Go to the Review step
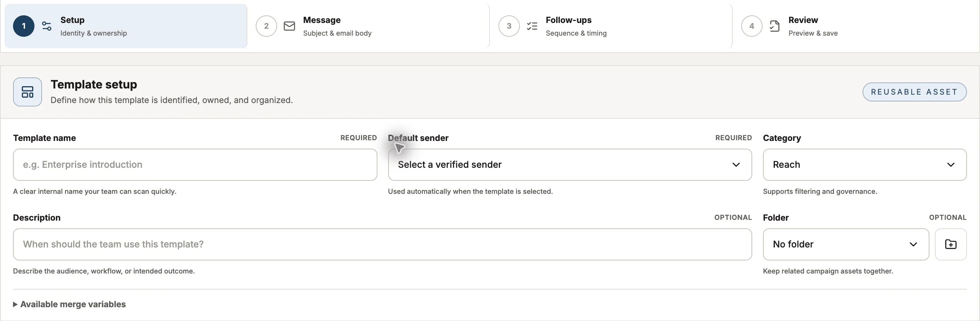The width and height of the screenshot is (980, 321). point(854,26)
